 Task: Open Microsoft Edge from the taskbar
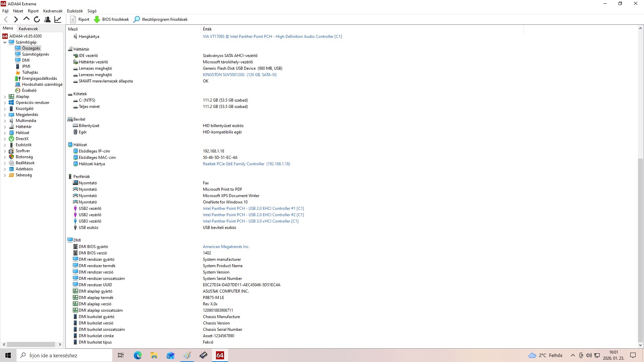click(x=138, y=355)
